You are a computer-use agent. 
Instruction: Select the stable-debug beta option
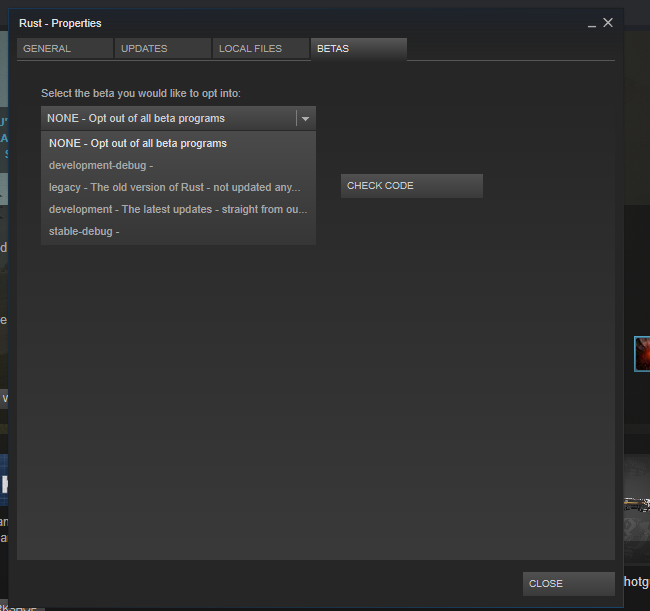click(178, 231)
